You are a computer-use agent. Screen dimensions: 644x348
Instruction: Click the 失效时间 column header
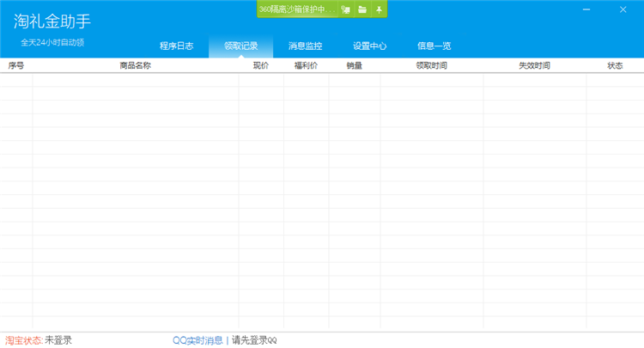coord(534,66)
